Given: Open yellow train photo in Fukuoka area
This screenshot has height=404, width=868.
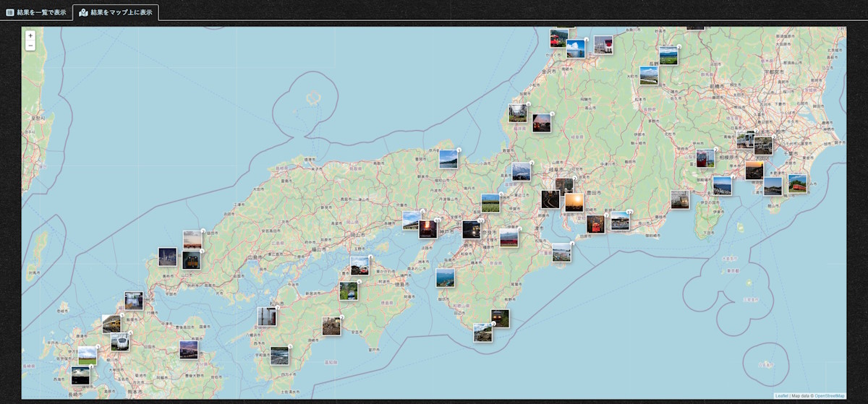Looking at the screenshot, I should [x=111, y=324].
